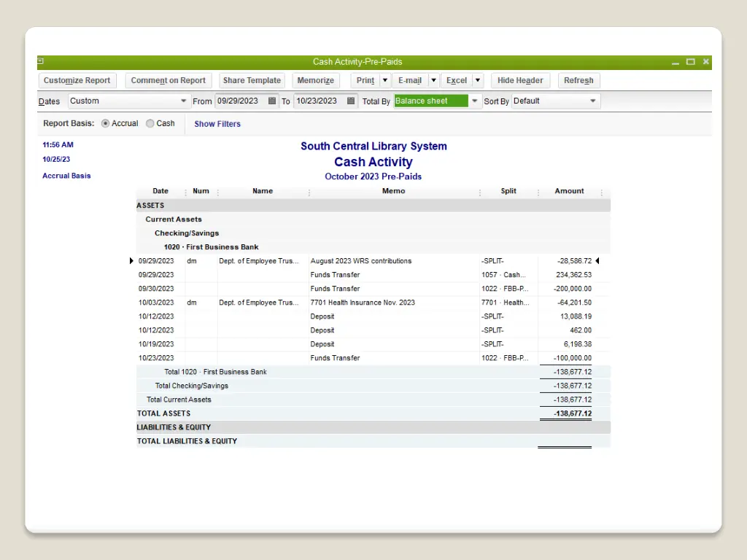The image size is (747, 560).
Task: Select the 462.00 deposit amount
Action: click(x=581, y=330)
